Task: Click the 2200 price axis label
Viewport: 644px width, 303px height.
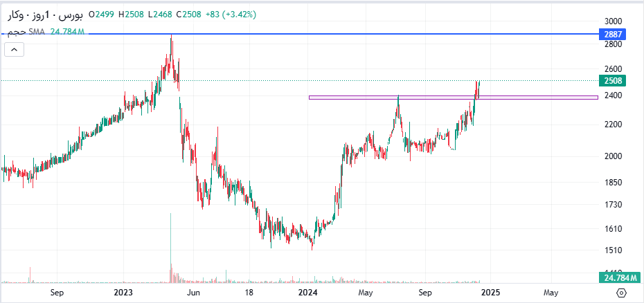Action: pos(614,125)
